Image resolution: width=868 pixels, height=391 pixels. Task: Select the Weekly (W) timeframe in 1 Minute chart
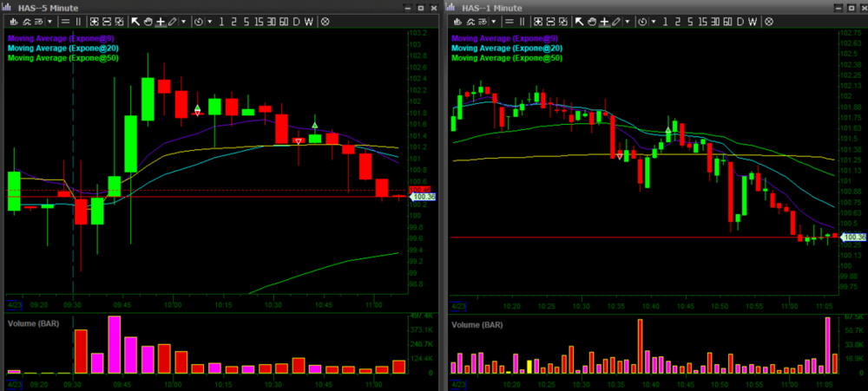click(753, 21)
